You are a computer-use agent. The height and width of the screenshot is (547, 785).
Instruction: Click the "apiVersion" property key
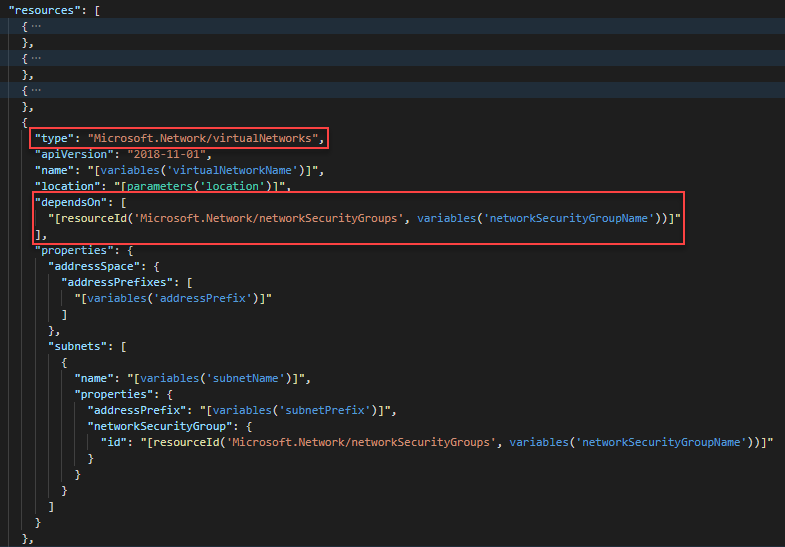(74, 154)
